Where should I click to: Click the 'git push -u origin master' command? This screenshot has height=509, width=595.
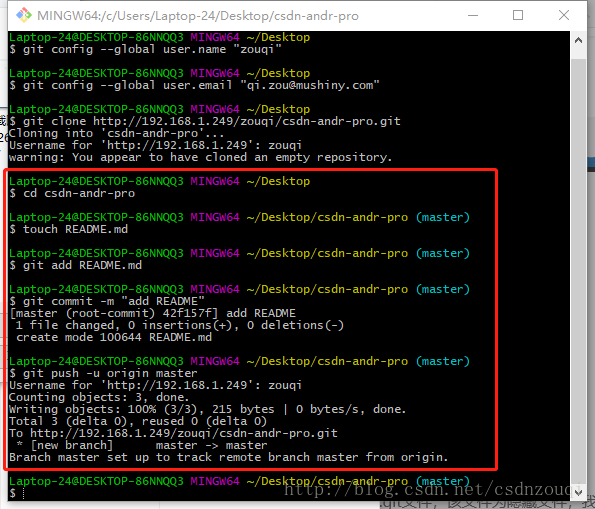(103, 373)
